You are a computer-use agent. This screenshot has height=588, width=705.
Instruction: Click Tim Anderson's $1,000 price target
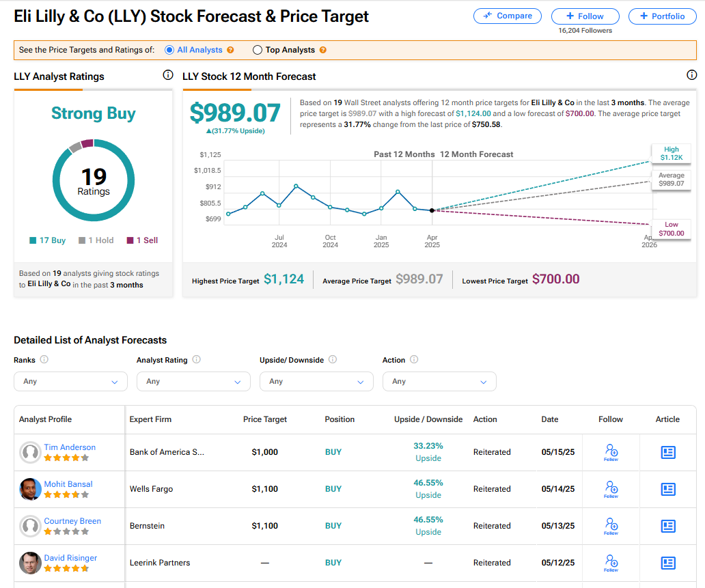click(x=265, y=452)
